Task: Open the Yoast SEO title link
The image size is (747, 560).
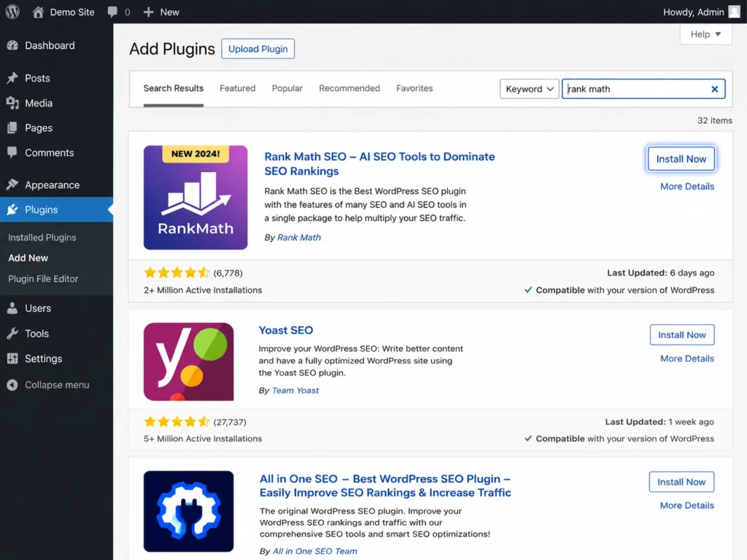Action: pos(285,330)
